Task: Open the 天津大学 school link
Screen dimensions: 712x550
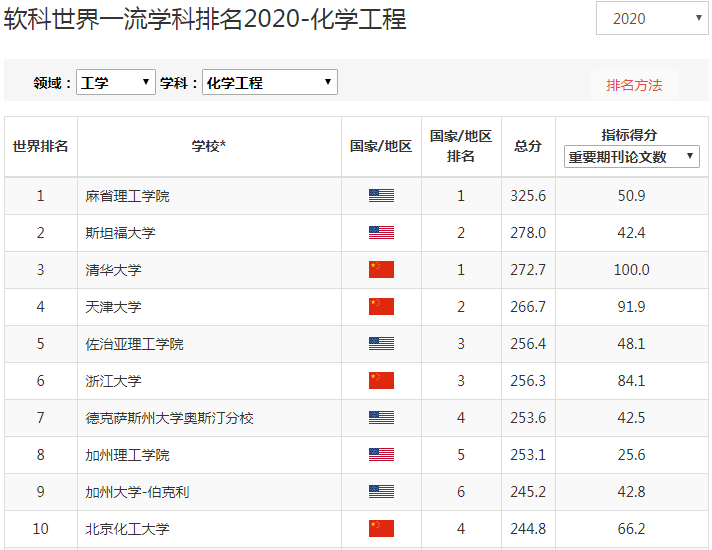Action: coord(114,307)
